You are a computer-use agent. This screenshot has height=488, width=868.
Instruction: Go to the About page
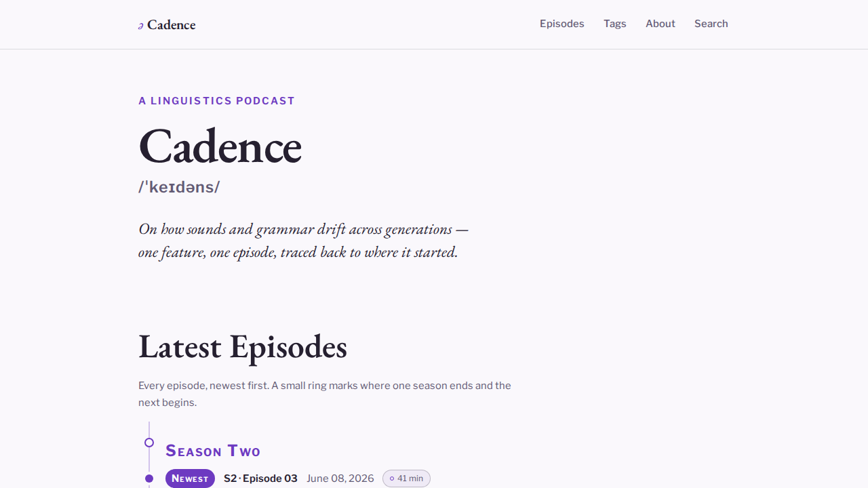(660, 24)
